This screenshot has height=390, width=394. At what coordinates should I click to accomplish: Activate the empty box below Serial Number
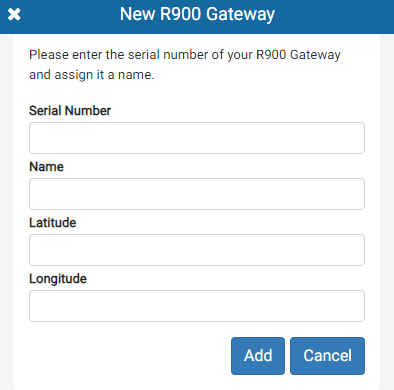197,138
